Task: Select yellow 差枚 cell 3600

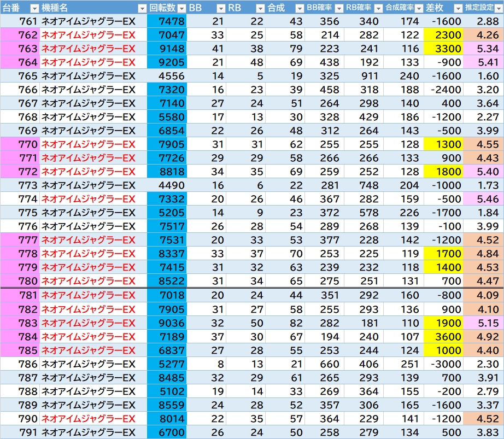Action: click(x=443, y=336)
